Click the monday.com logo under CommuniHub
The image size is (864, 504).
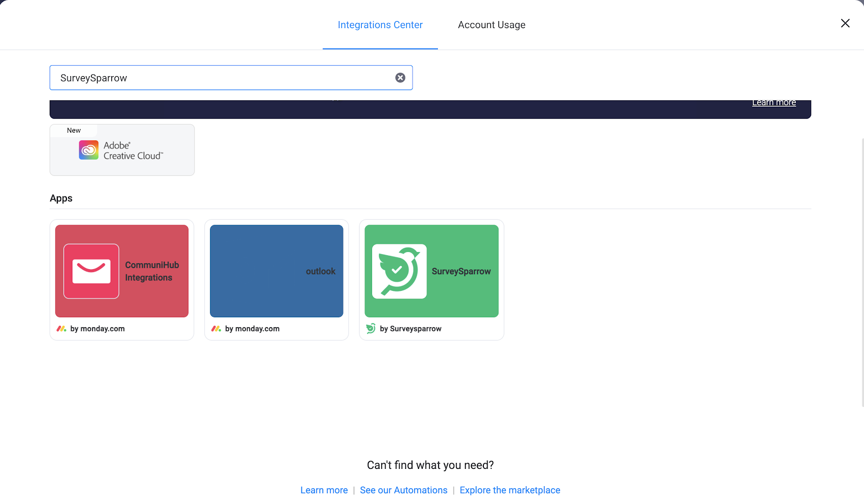coord(62,329)
